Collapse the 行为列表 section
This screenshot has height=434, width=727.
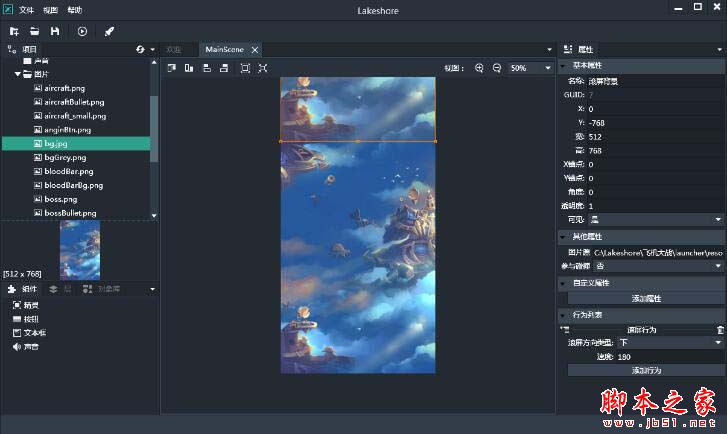pyautogui.click(x=563, y=315)
